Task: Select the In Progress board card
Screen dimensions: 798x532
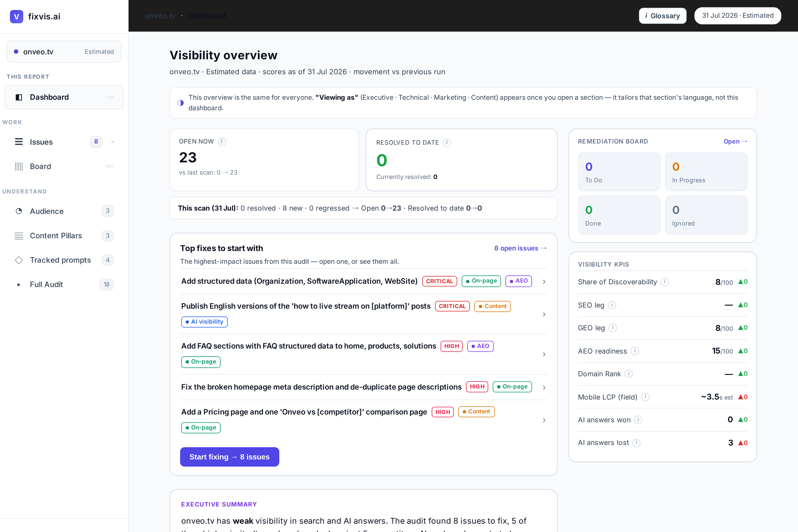Action: [x=706, y=172]
